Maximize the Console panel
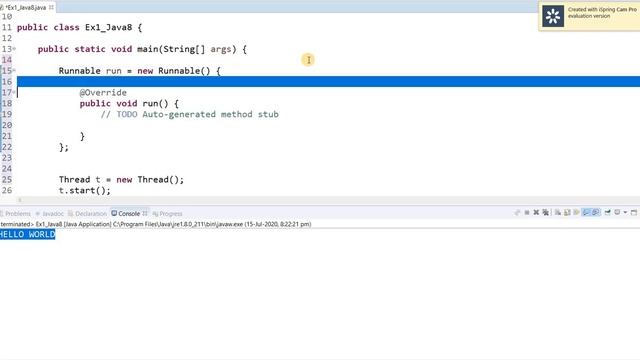The image size is (640, 360). 634,212
